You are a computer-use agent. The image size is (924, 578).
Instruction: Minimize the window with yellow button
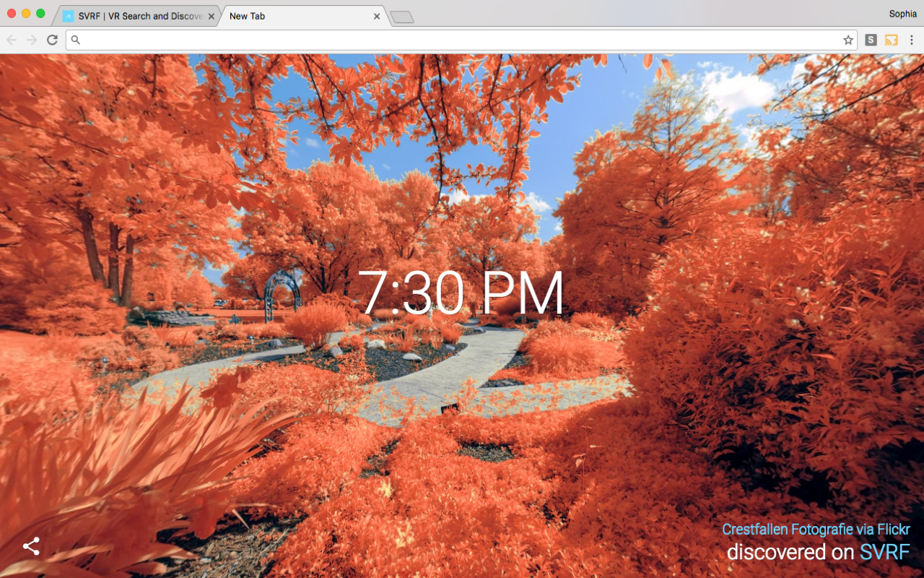pos(26,14)
